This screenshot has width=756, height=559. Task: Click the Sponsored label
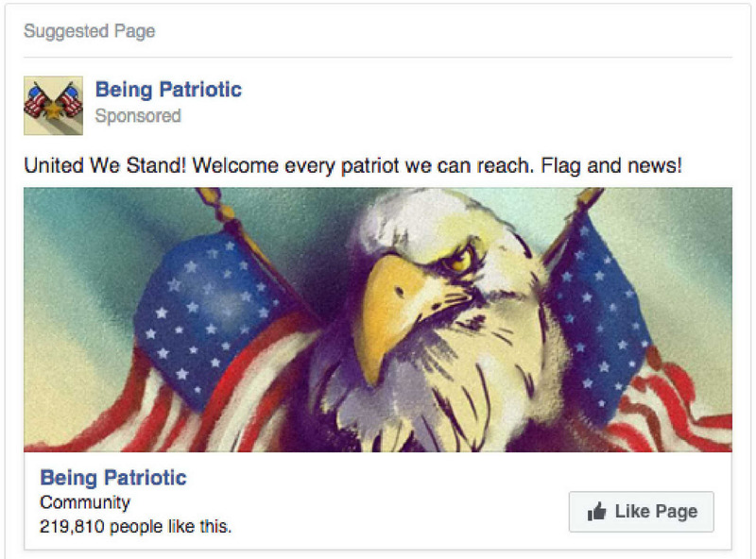coord(138,115)
